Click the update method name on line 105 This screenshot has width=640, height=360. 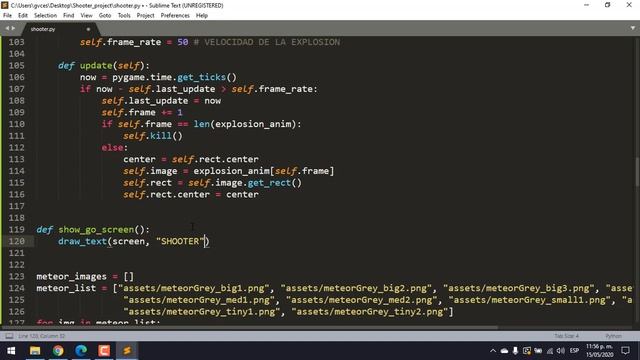tap(96, 65)
